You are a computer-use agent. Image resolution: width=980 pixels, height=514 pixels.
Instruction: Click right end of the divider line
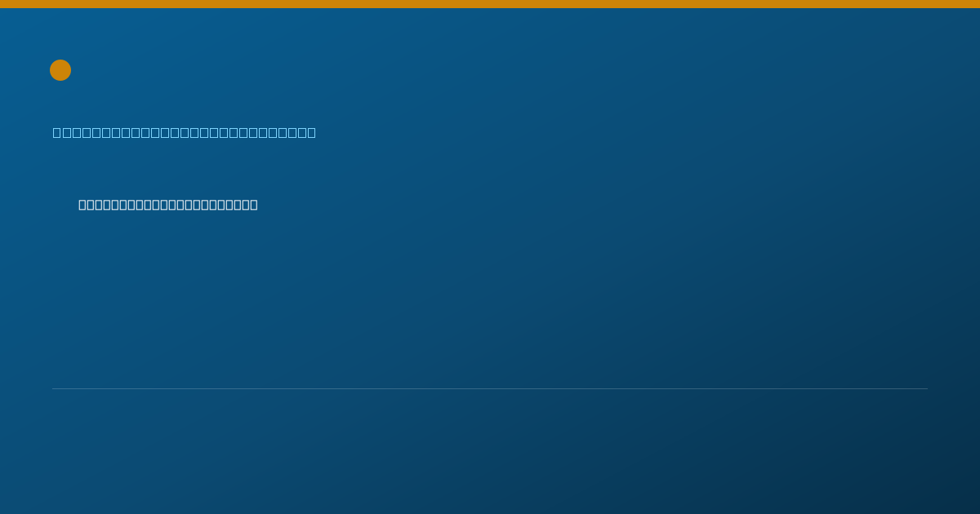(x=926, y=388)
